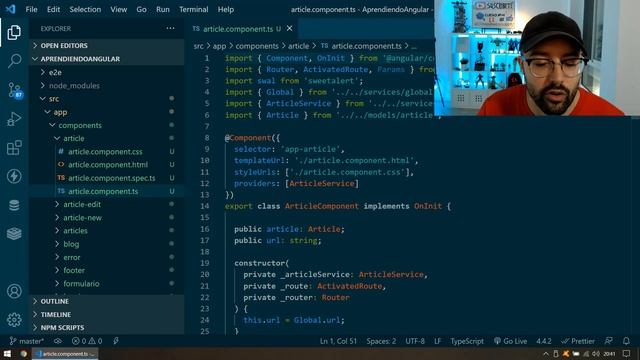This screenshot has width=640, height=360.
Task: Open article.component.spec.ts file
Action: (107, 178)
